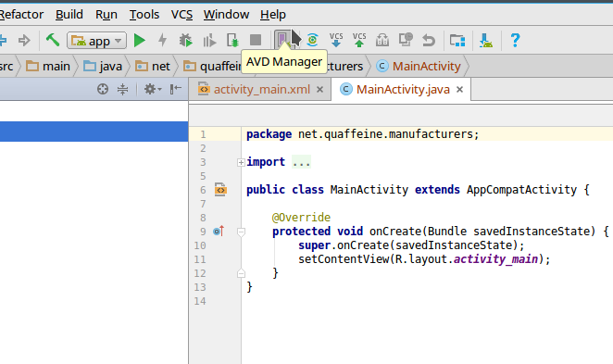This screenshot has height=364, width=613.
Task: Click the src breadcrumb
Action: pyautogui.click(x=6, y=66)
